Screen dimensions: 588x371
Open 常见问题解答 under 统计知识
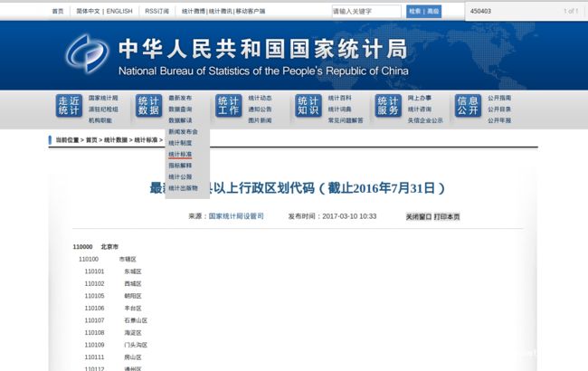346,120
